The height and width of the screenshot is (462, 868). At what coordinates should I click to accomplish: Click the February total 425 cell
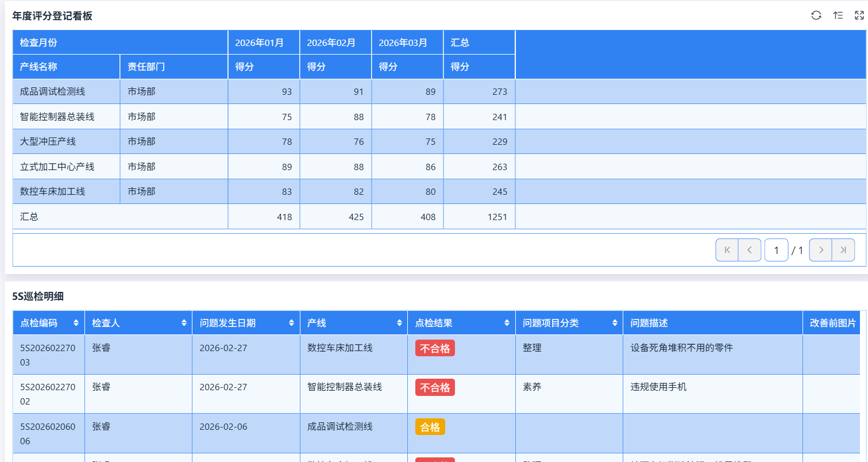(335, 217)
